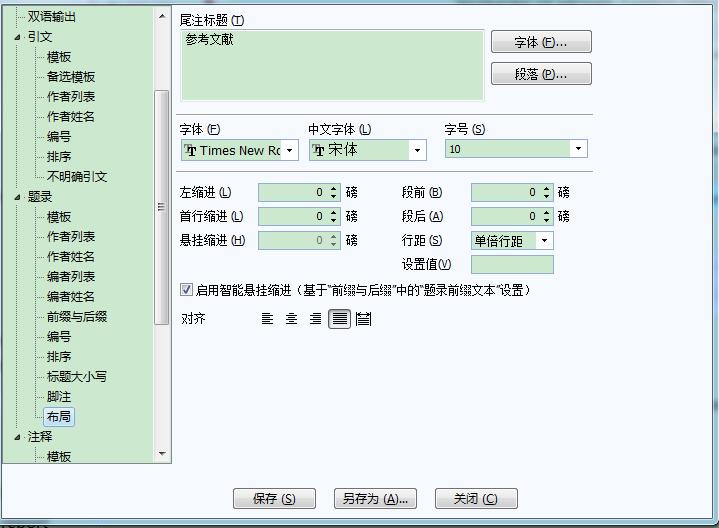
Task: Select 注释 tree item label
Action: 40,437
